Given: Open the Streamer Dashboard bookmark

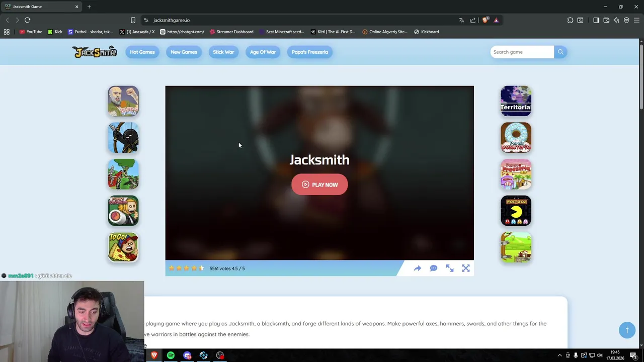Looking at the screenshot, I should tap(231, 32).
